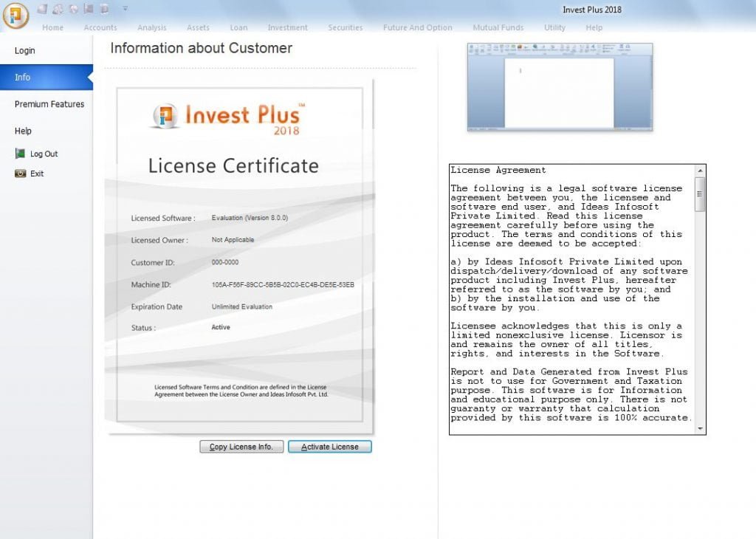This screenshot has height=539, width=756.
Task: Open the Home ribbon tab
Action: pyautogui.click(x=52, y=27)
